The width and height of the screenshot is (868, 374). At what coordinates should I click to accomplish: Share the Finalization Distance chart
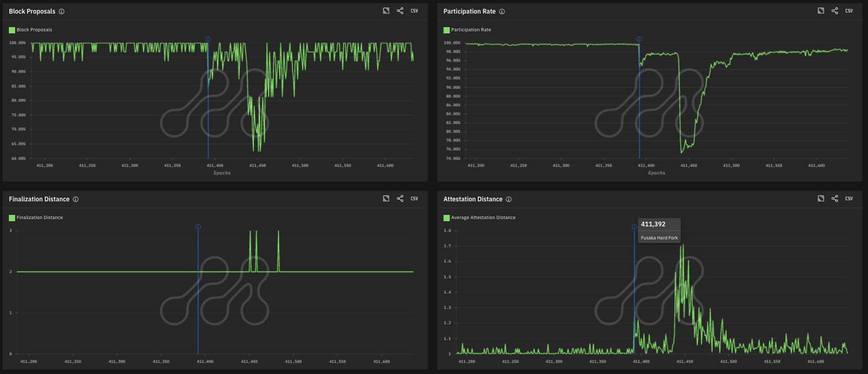(x=400, y=199)
